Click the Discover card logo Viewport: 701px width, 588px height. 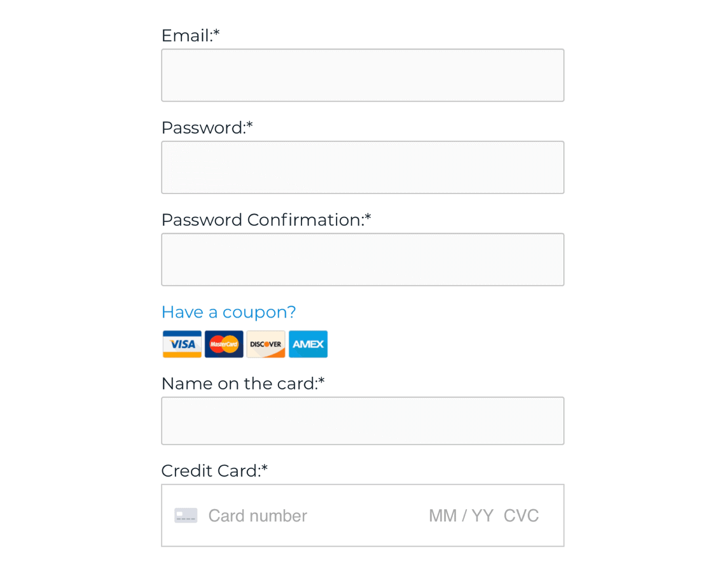(265, 344)
